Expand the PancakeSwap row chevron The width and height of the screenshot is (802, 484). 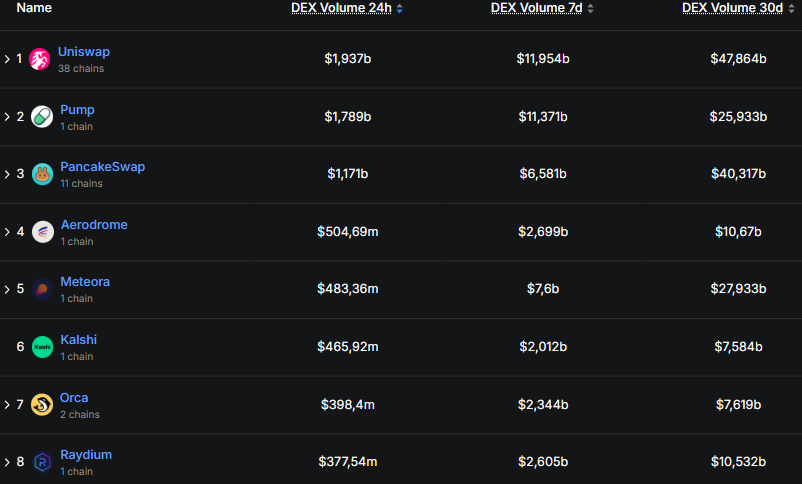pos(7,174)
